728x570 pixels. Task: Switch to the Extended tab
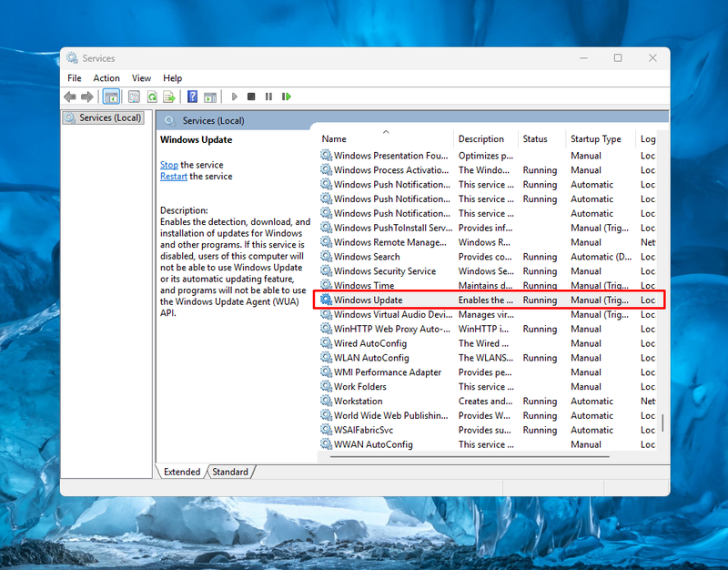[182, 472]
